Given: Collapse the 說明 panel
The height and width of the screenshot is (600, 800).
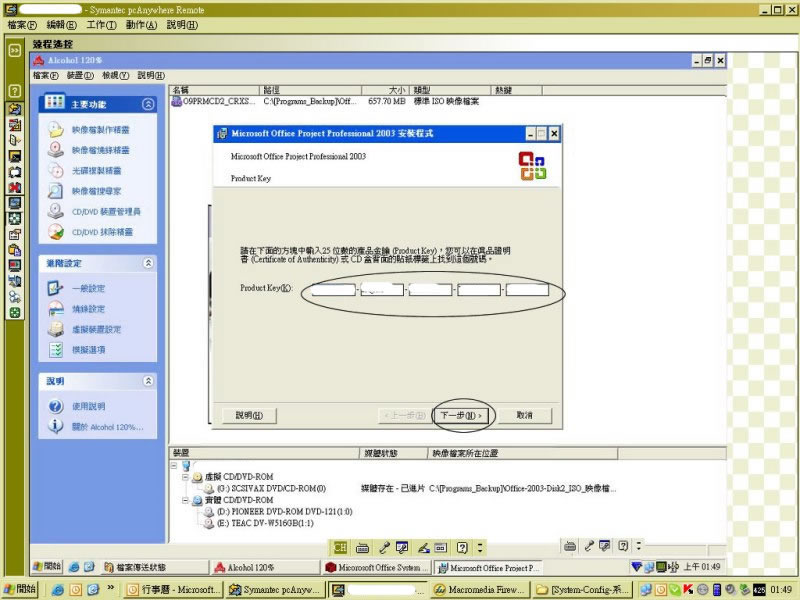Looking at the screenshot, I should pos(148,381).
